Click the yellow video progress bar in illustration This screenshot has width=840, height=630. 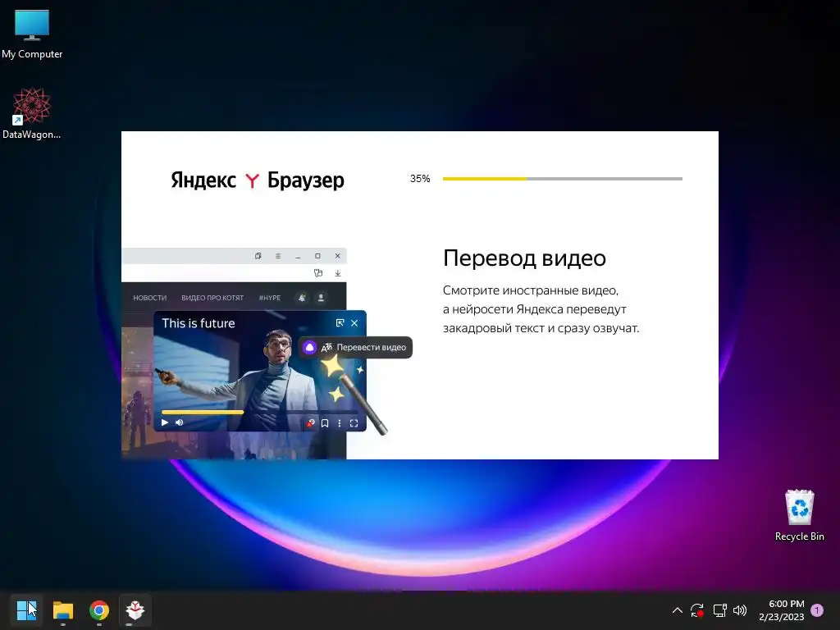point(203,412)
